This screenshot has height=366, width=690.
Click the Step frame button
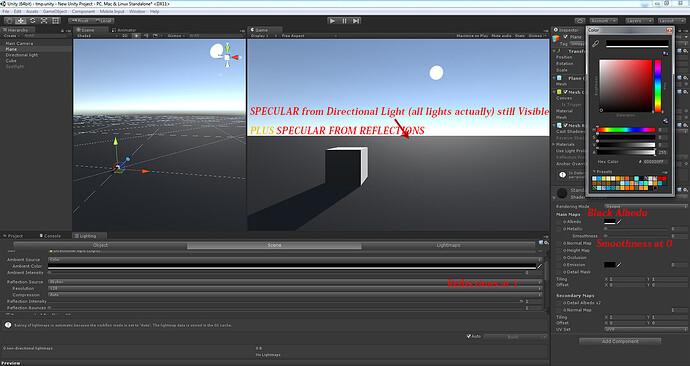(x=356, y=21)
